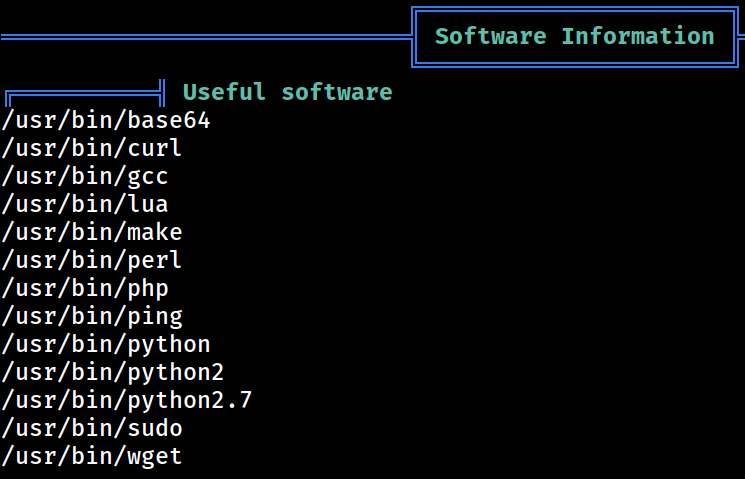Select the /usr/bin/gcc entry
The height and width of the screenshot is (479, 745).
[x=85, y=177]
